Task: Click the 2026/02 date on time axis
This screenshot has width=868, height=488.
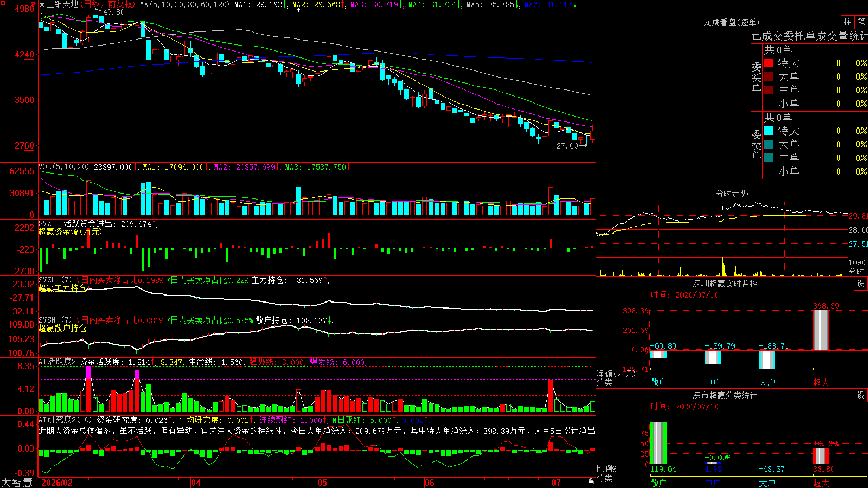Action: tap(57, 483)
